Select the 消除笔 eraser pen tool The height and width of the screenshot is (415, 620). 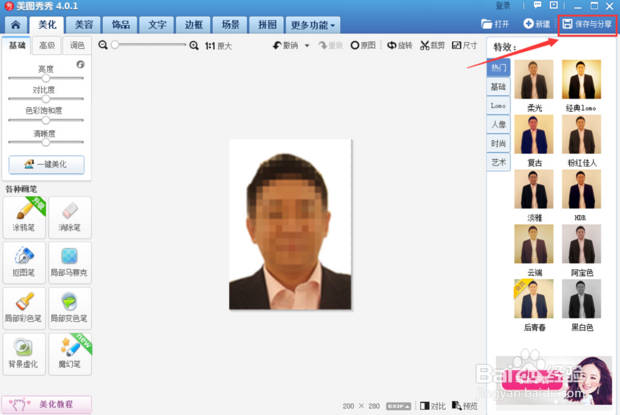(x=70, y=217)
